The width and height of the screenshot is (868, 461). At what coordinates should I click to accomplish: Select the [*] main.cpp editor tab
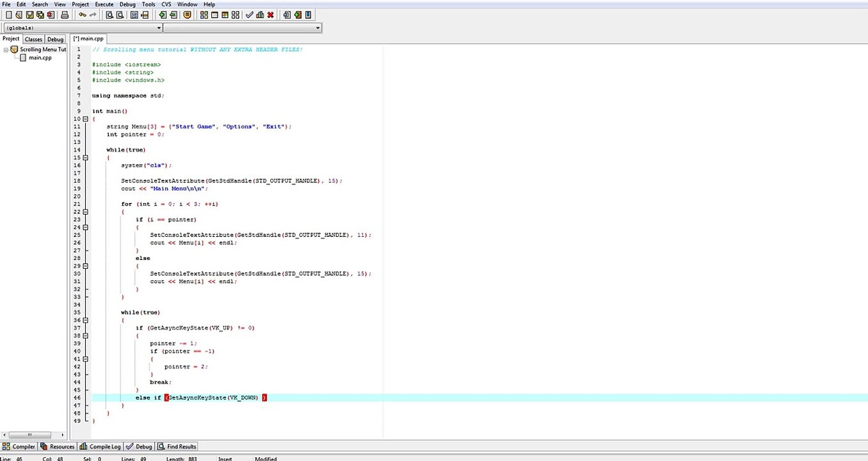click(x=88, y=38)
